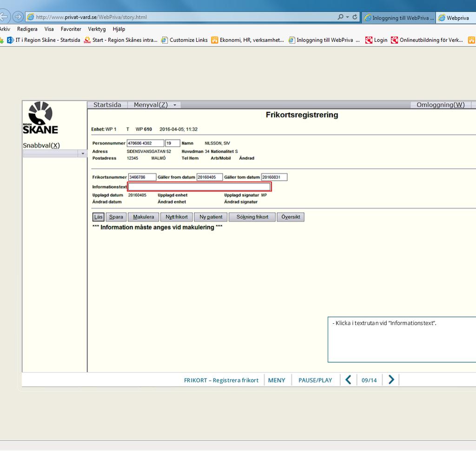Open the Redigera menu
The image size is (476, 451).
click(x=27, y=29)
